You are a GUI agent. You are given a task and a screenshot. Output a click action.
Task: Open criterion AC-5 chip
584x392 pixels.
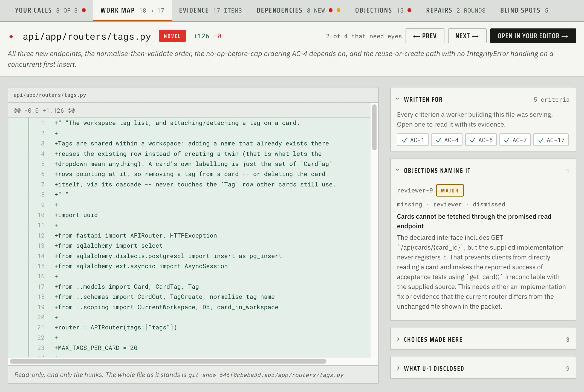[x=481, y=140]
